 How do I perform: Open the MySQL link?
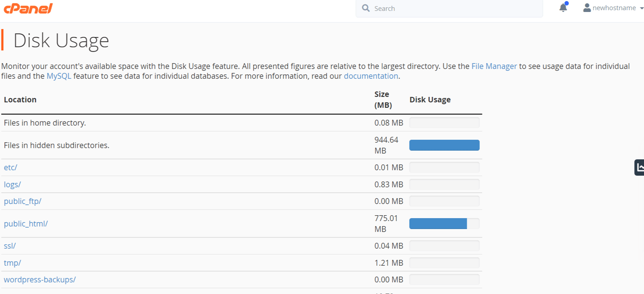pyautogui.click(x=59, y=76)
